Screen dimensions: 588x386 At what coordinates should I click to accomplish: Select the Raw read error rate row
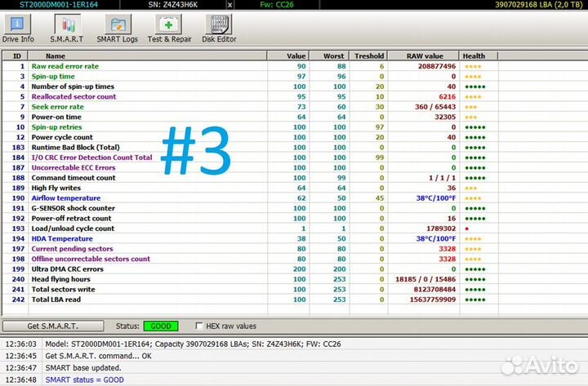[65, 66]
